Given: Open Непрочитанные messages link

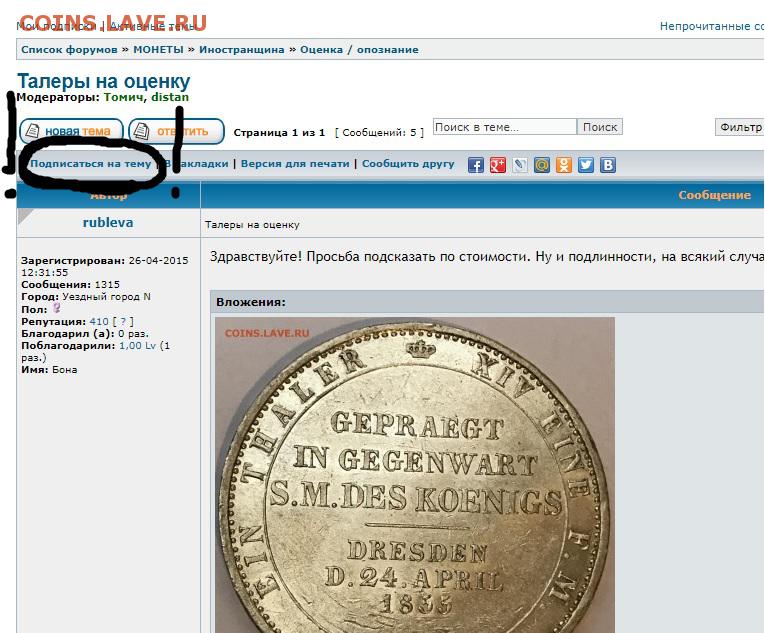Looking at the screenshot, I should point(712,26).
